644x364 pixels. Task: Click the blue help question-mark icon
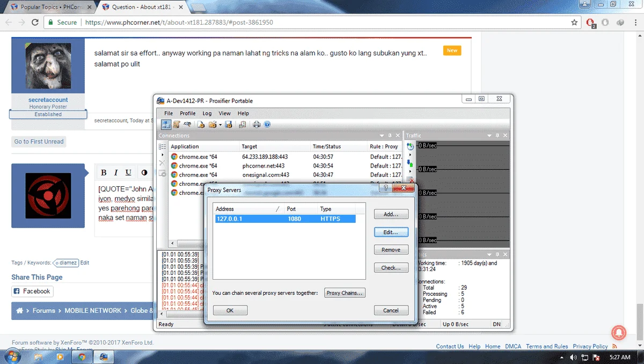coord(267,125)
